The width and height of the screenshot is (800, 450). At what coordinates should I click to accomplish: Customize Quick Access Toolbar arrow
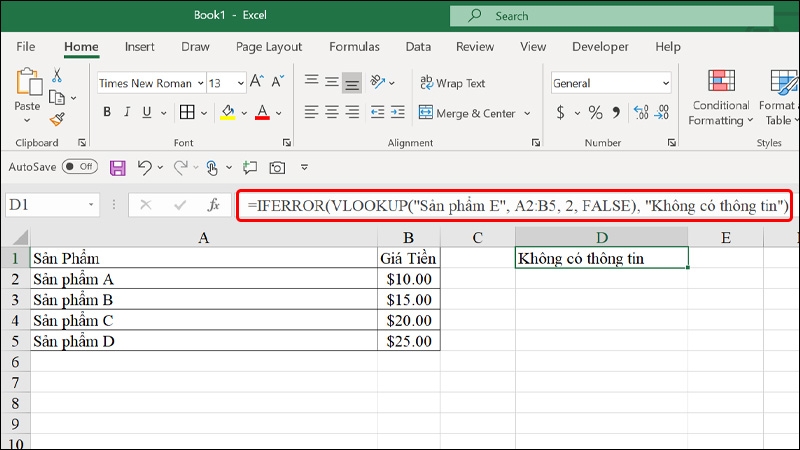tap(304, 167)
